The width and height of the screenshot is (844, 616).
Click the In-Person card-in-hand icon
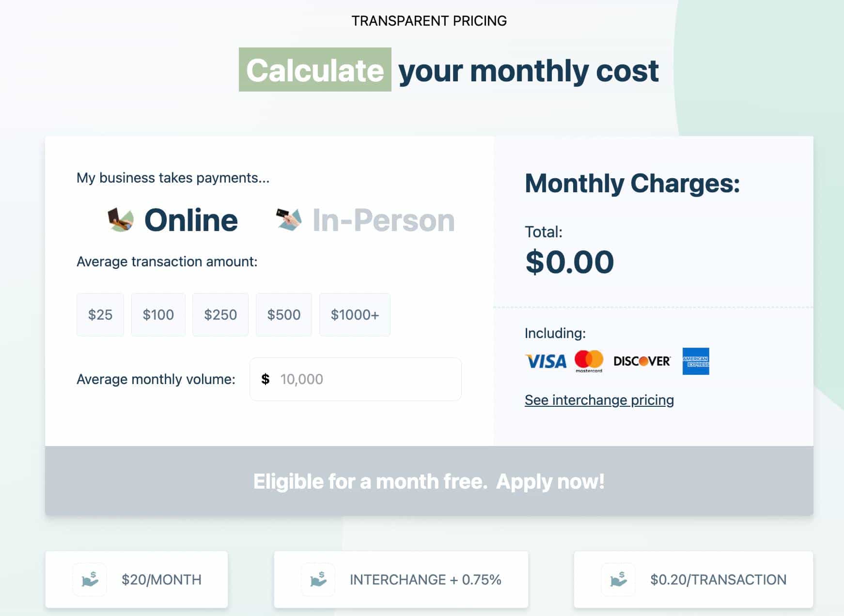(x=289, y=219)
